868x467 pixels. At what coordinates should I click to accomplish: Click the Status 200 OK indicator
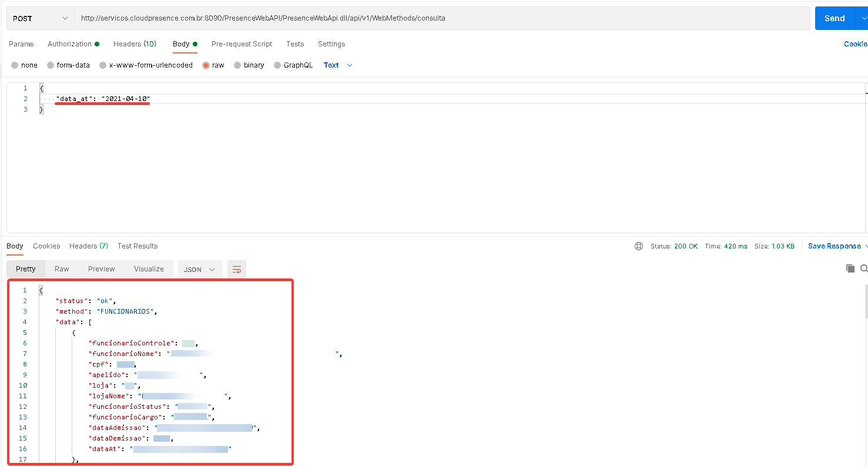coord(674,246)
